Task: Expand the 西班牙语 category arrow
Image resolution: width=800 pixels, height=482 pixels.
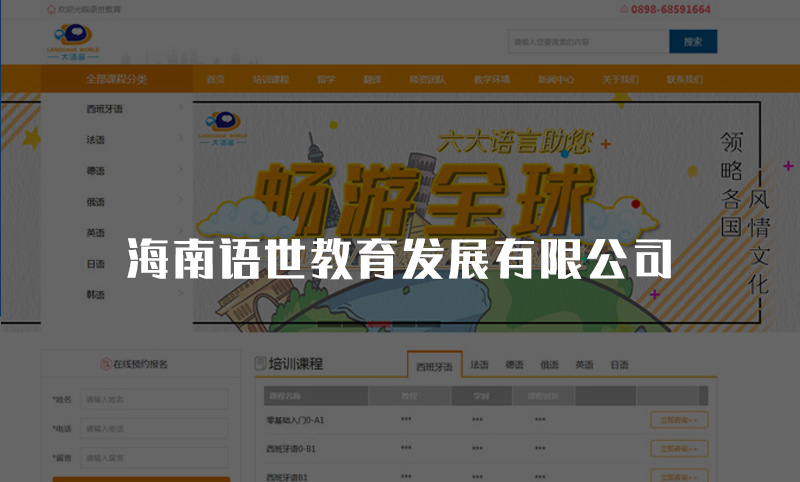Action: point(180,108)
